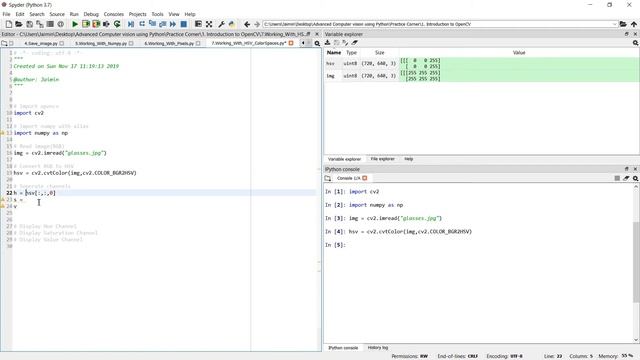Run the file with the green play button
Screen dimensions: 640x360
(x=75, y=24)
